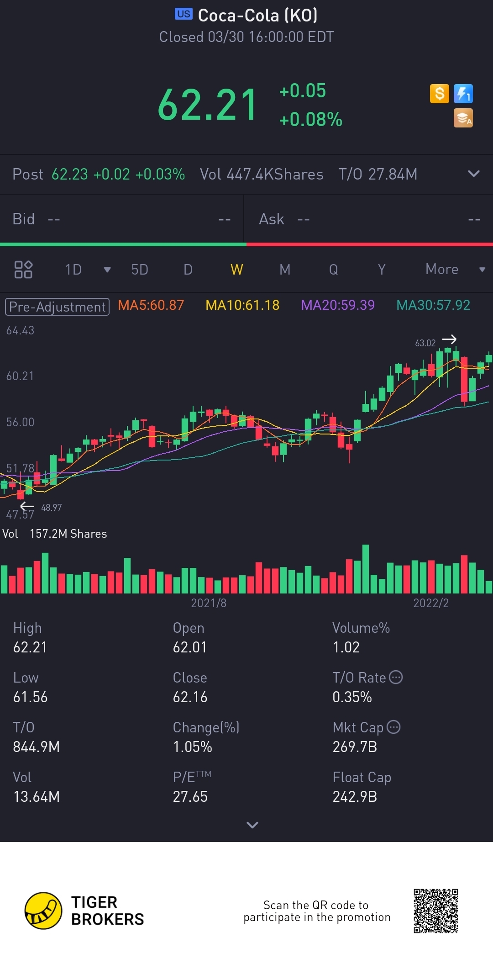The image size is (493, 980).
Task: Tap the US market flag badge
Action: coord(184,14)
